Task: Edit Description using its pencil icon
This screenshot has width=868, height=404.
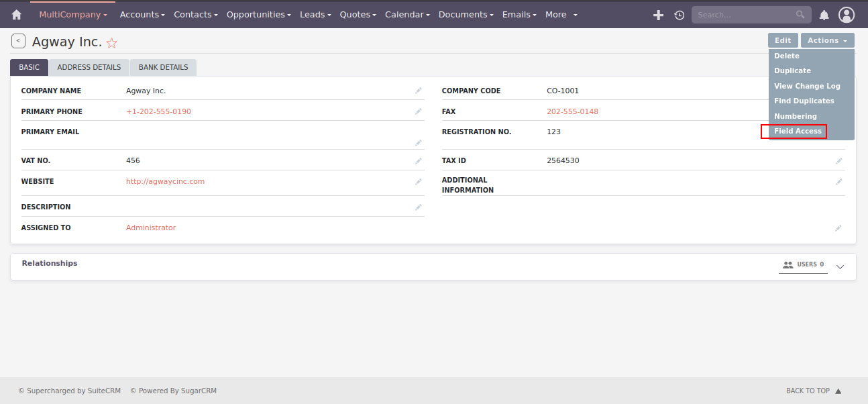Action: pos(418,207)
